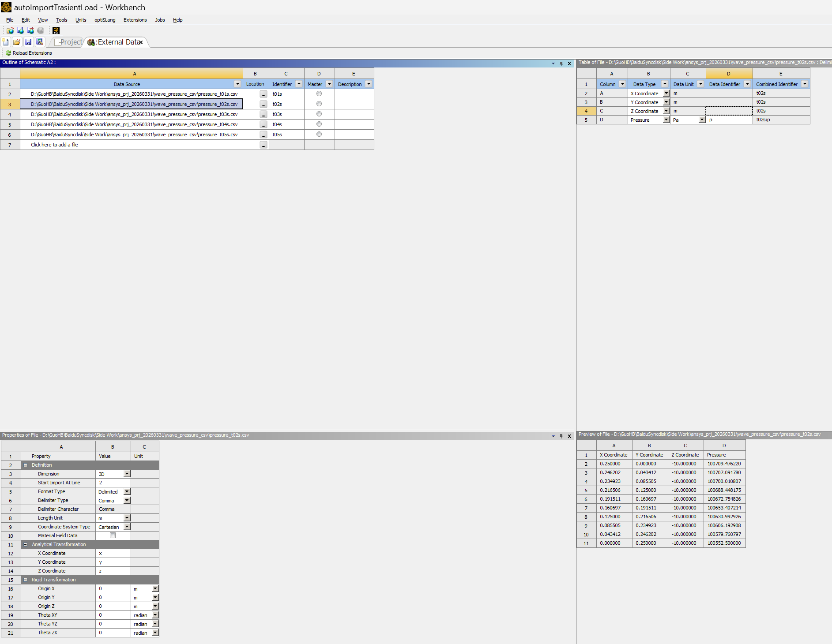The image size is (832, 644).
Task: Pin the Properties of File panel
Action: pyautogui.click(x=561, y=436)
